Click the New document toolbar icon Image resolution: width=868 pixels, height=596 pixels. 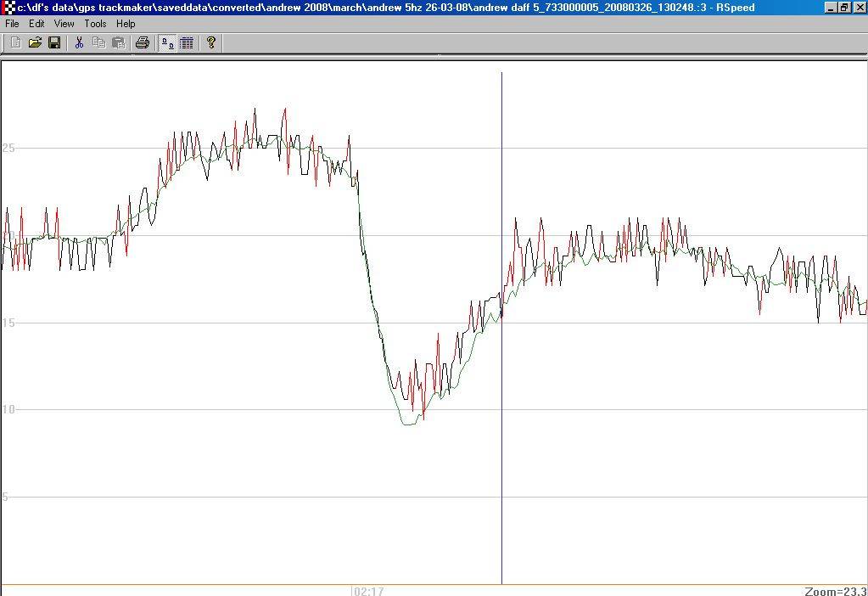[x=15, y=42]
